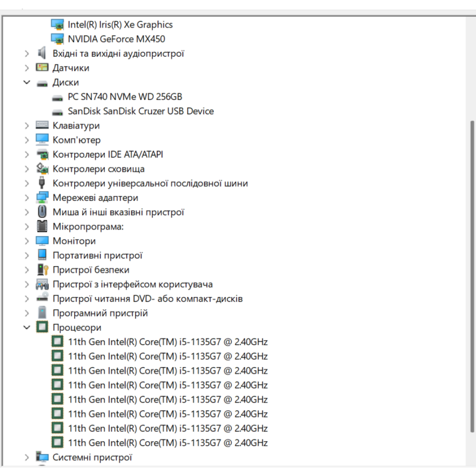Image resolution: width=476 pixels, height=476 pixels.
Task: Click the USB plug icon for Контролери універсальної послідовної шини
Action: coord(42,183)
